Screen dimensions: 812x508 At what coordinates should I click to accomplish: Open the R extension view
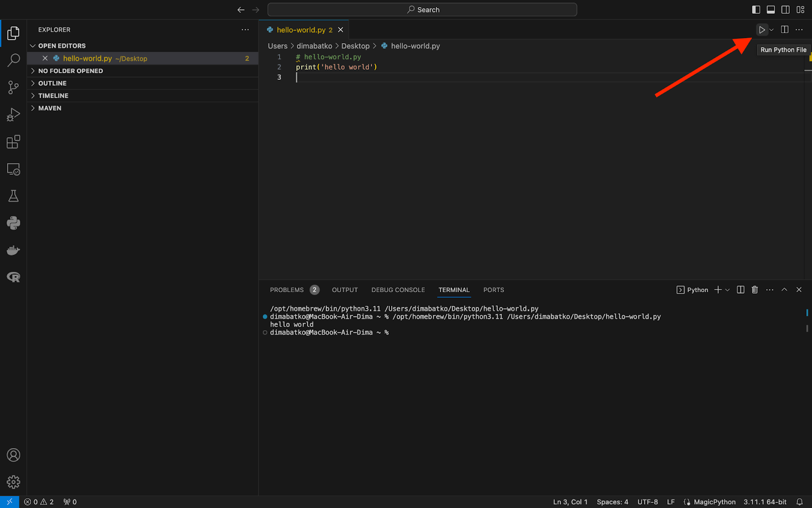(x=13, y=277)
